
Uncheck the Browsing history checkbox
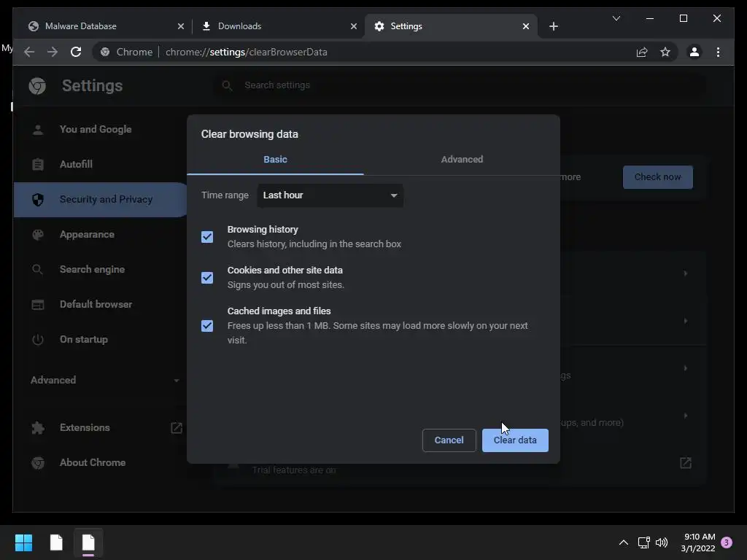tap(207, 237)
